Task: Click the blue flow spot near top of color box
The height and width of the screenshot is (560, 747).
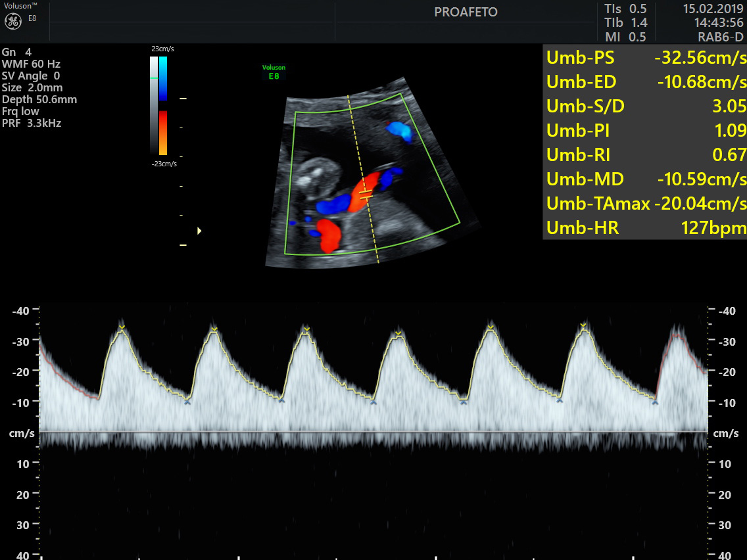Action: tap(398, 131)
